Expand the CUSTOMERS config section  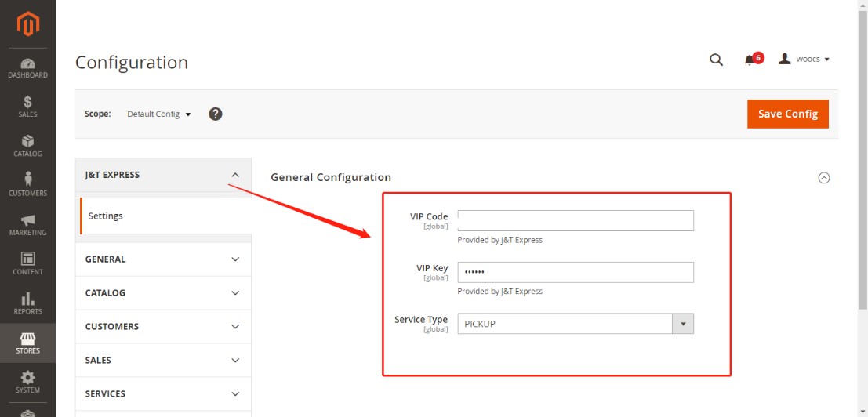[x=163, y=327]
